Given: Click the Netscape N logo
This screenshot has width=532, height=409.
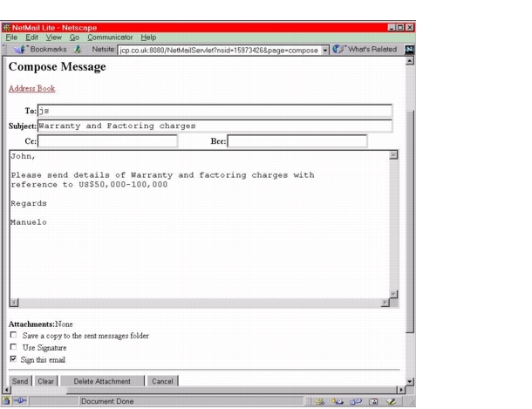Looking at the screenshot, I should (409, 50).
